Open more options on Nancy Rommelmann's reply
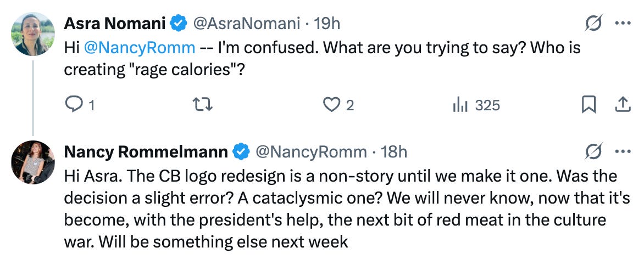The width and height of the screenshot is (644, 259). pyautogui.click(x=623, y=152)
